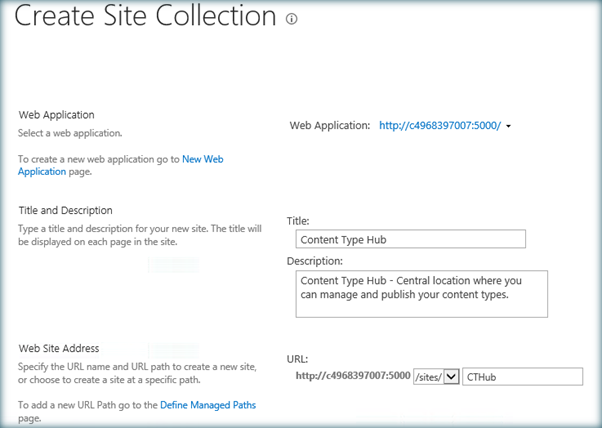
Task: Click the 'Select a web application.' helper text
Action: [71, 133]
